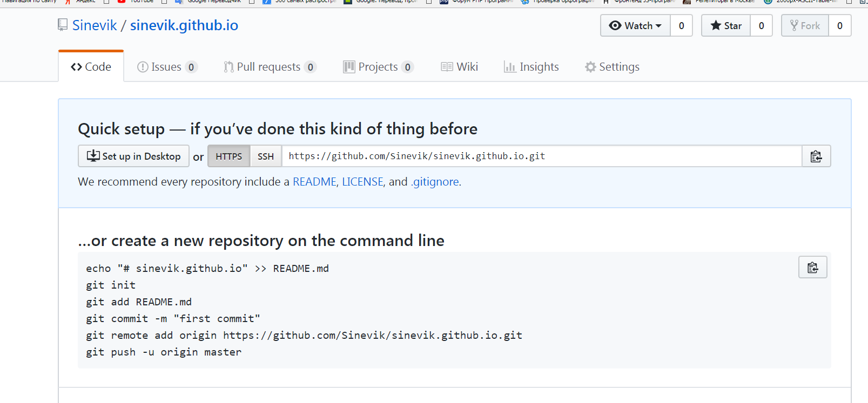Viewport: 868px width, 403px height.
Task: Click the 'git commit -m "first commit"' line
Action: point(173,319)
